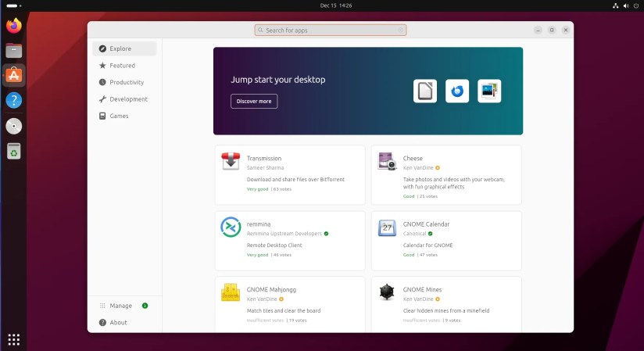Open the Explore section compass icon
Viewport: 644px width, 351px height.
tap(102, 48)
